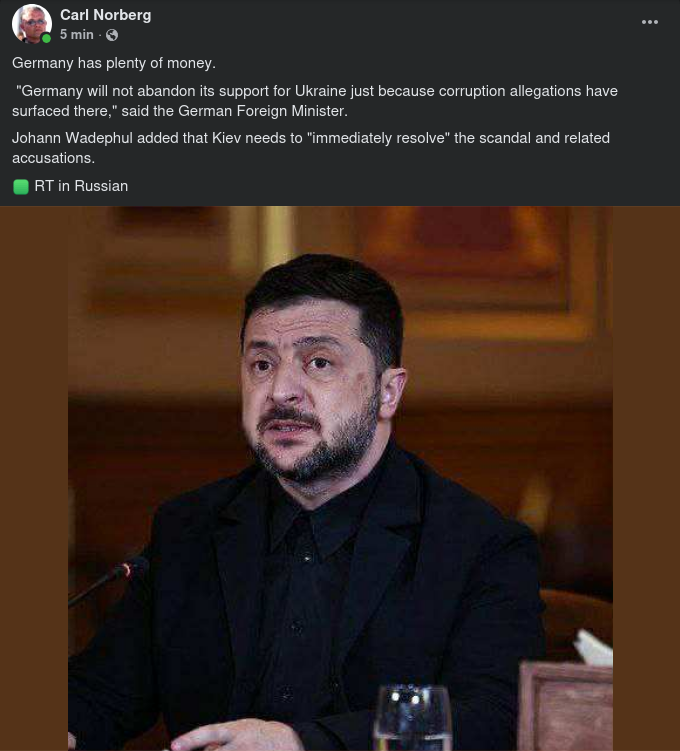680x751 pixels.
Task: Click the microphone in the photo
Action: [x=109, y=580]
